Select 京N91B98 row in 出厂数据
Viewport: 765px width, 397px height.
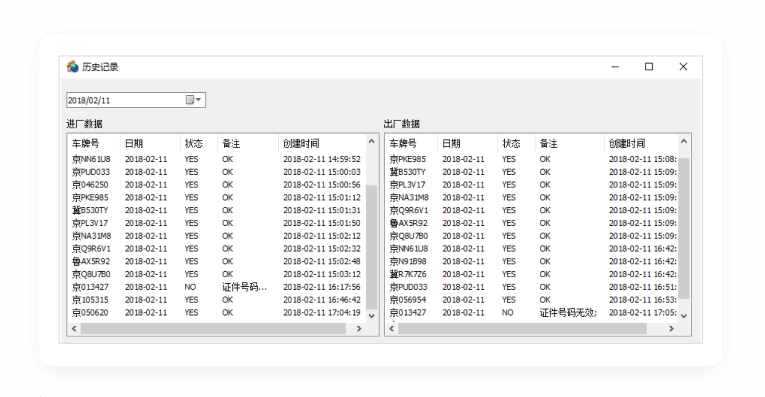click(532, 261)
